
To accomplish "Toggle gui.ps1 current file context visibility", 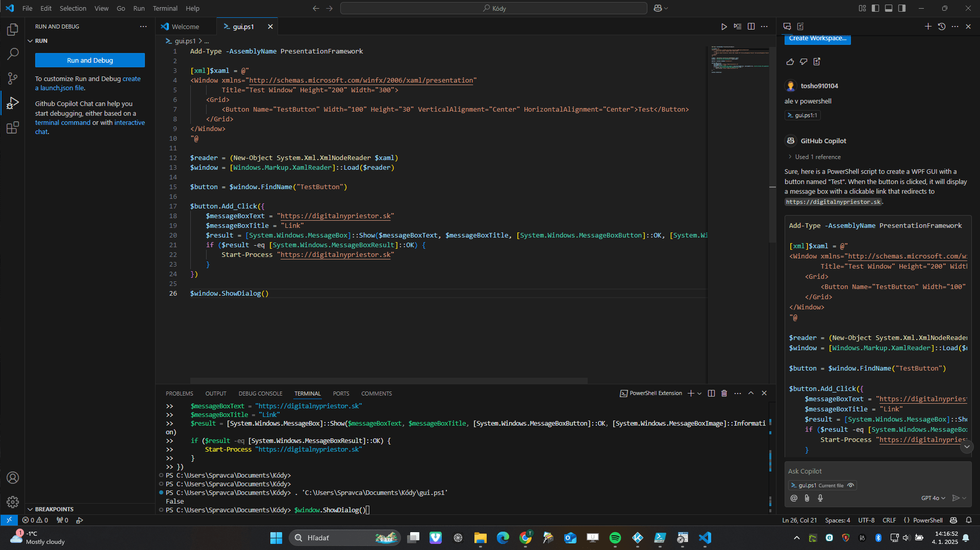I will (850, 485).
